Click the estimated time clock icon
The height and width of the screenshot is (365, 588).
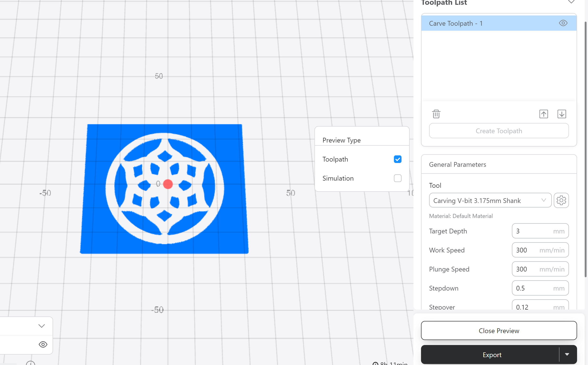(x=375, y=363)
